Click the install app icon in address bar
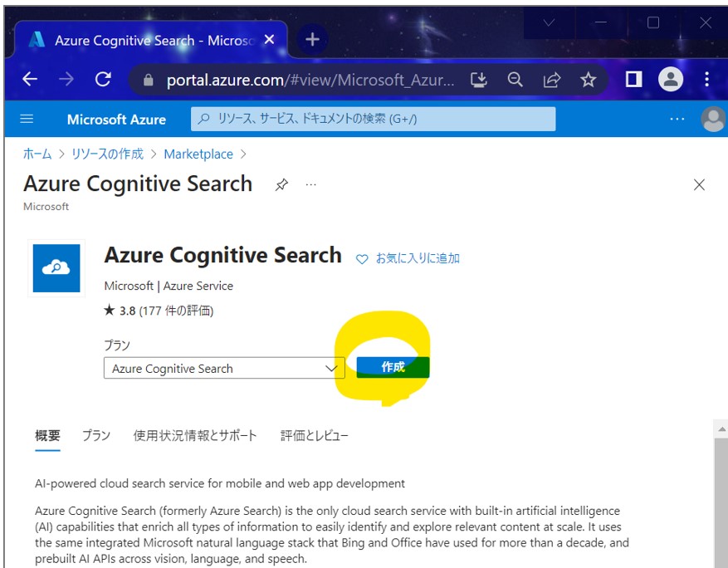The width and height of the screenshot is (728, 568). coord(478,80)
